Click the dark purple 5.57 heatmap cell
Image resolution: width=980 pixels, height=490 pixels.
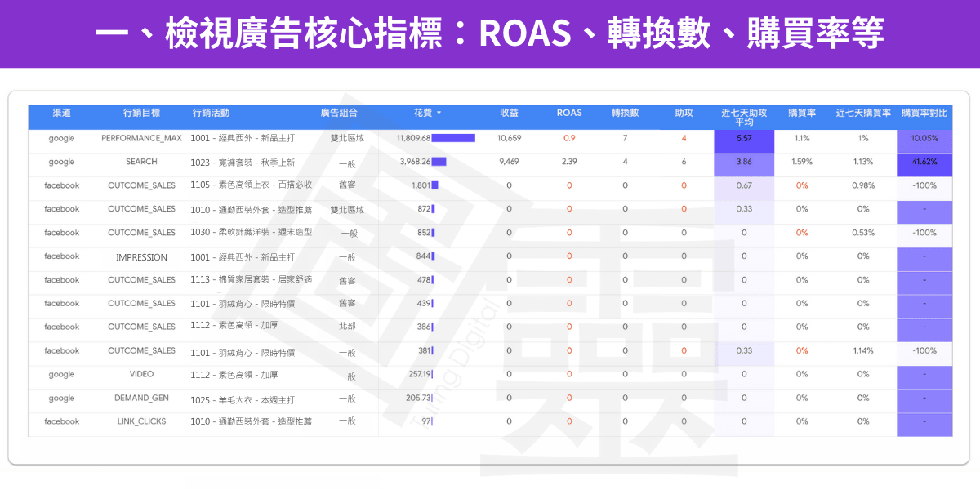pos(743,138)
